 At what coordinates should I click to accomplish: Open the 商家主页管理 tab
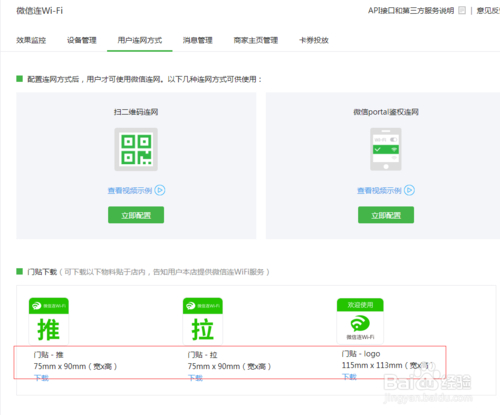coord(256,40)
